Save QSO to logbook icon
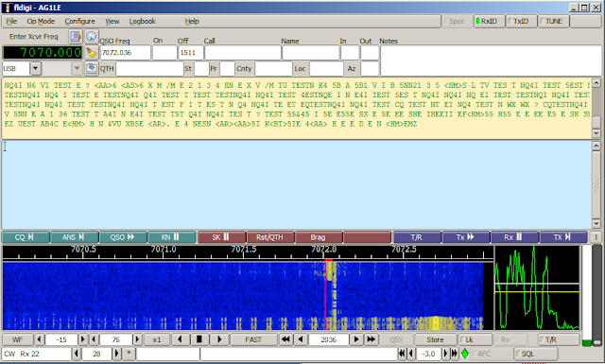This screenshot has height=364, width=605. pyautogui.click(x=91, y=68)
